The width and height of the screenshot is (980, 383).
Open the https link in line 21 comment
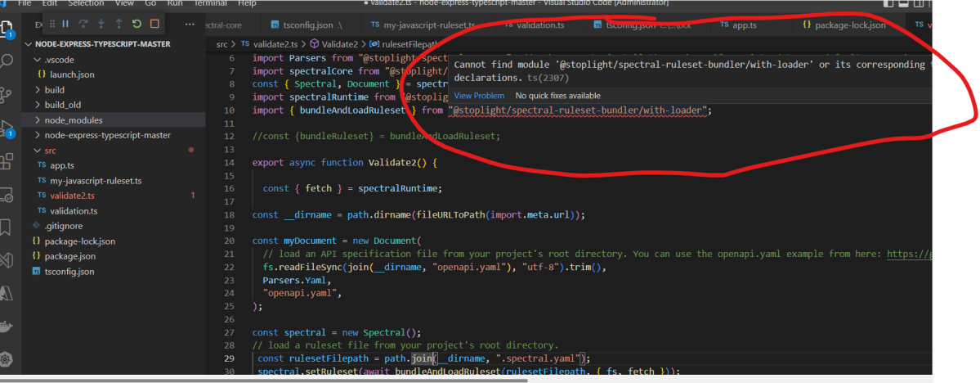pos(910,254)
